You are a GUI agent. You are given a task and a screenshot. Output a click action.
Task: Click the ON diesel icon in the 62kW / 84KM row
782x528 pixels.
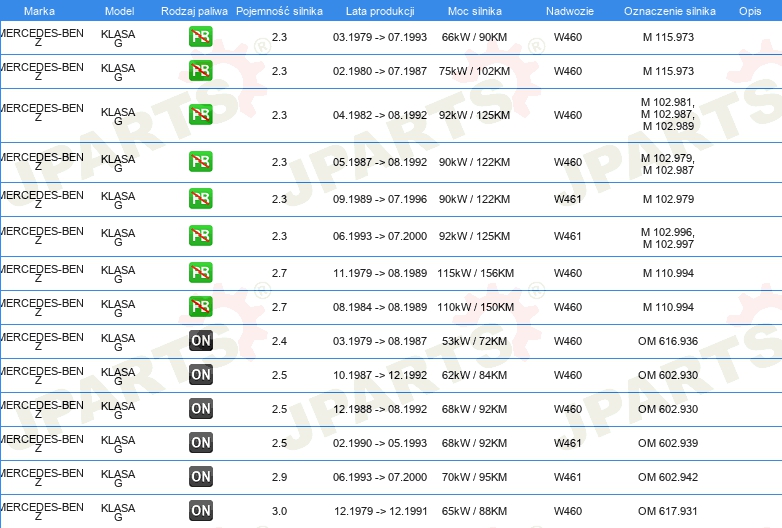coord(200,375)
